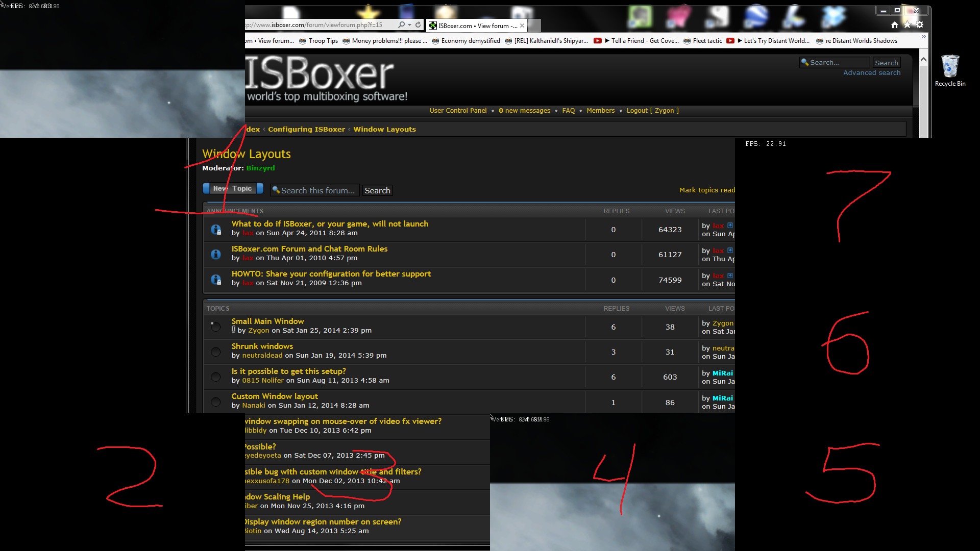Open Small Main Window topic
Image resolution: width=980 pixels, height=551 pixels.
pos(267,321)
